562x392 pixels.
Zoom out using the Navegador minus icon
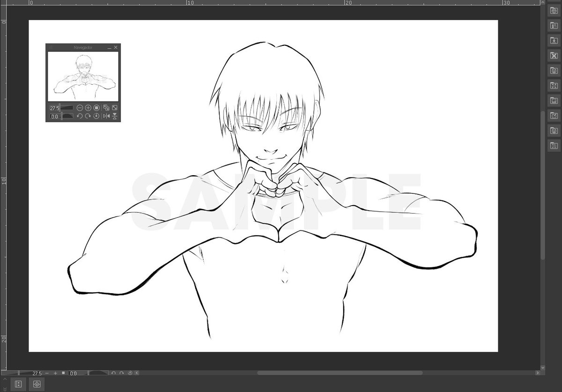pos(80,108)
